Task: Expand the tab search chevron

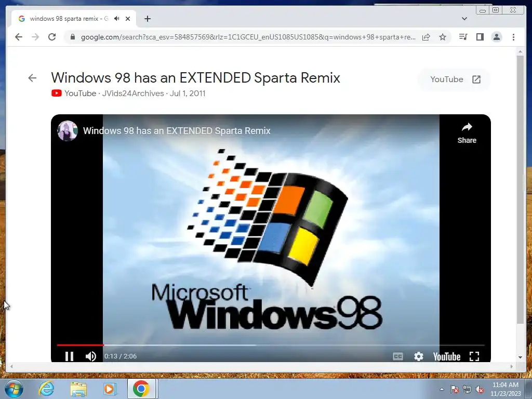Action: click(464, 19)
